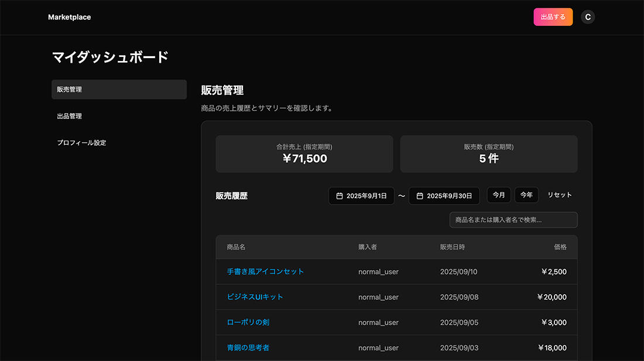Click calendar icon in start date picker
The height and width of the screenshot is (361, 644).
click(x=340, y=196)
